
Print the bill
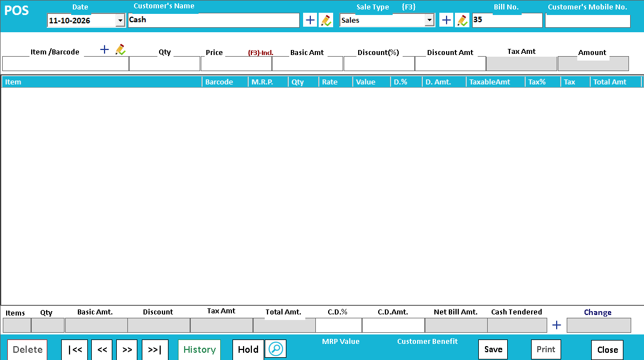tap(546, 349)
